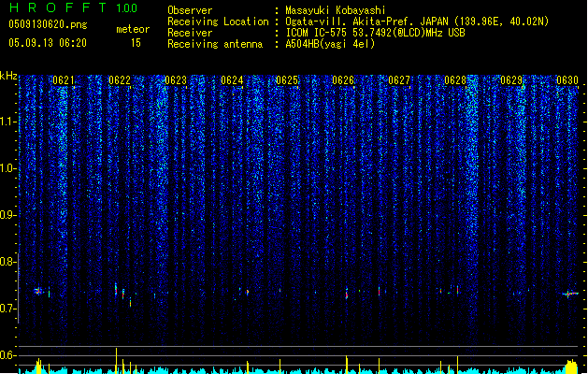The height and width of the screenshot is (374, 588).
Task: Select the A504HB(yagi 4el) antenna text
Action: click(330, 44)
